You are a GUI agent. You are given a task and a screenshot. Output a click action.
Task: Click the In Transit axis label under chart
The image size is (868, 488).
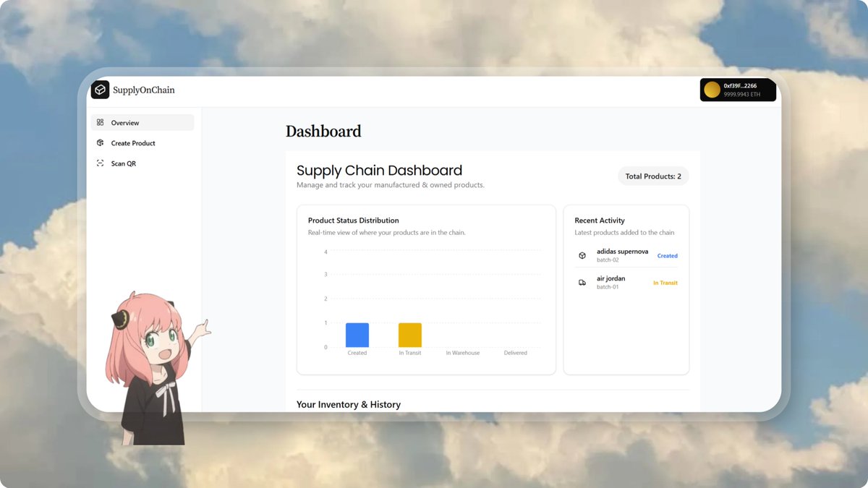[410, 353]
